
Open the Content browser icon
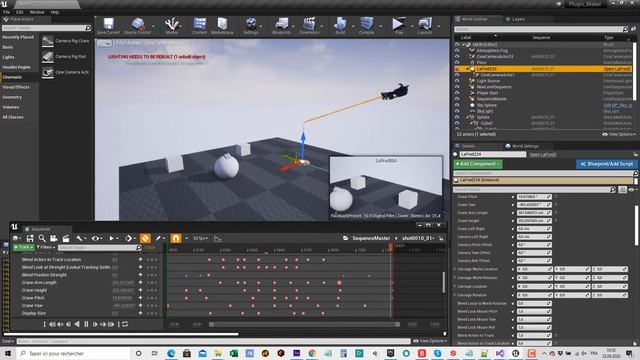(x=200, y=26)
